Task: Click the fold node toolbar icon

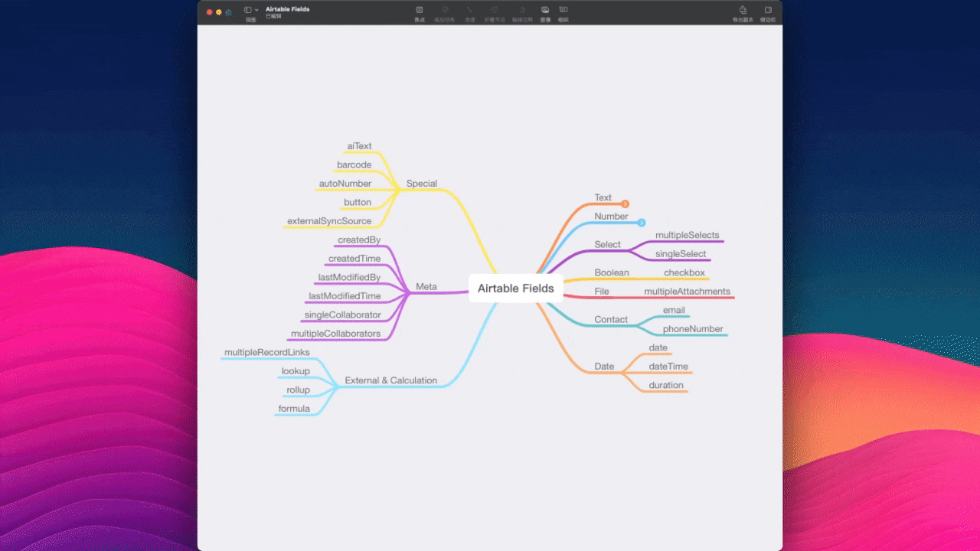Action: [495, 10]
